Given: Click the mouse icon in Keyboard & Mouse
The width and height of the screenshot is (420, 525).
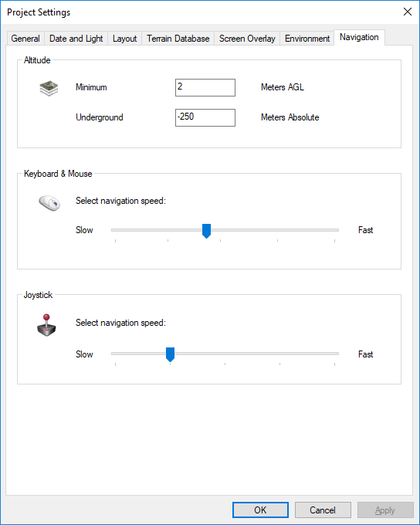Looking at the screenshot, I should [49, 203].
